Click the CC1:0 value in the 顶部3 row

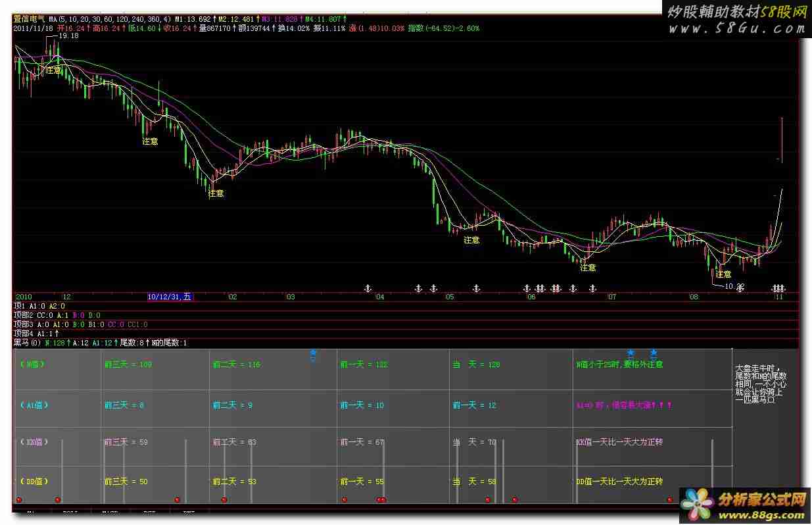137,324
